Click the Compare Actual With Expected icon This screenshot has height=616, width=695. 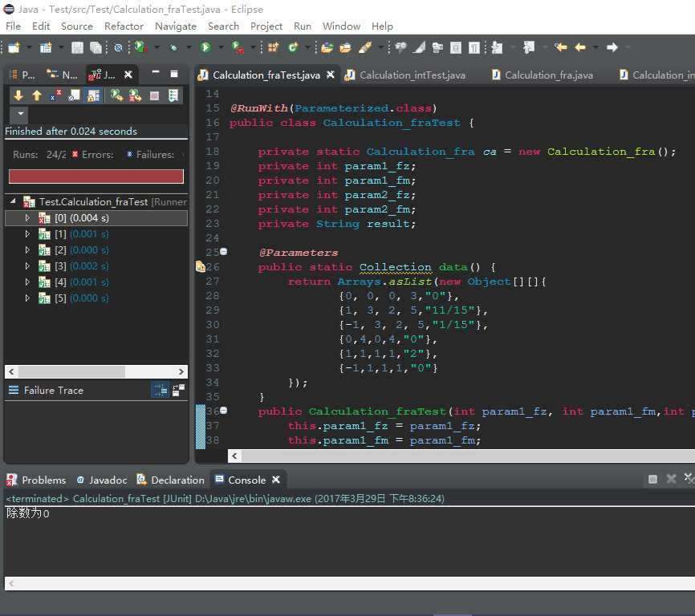pyautogui.click(x=178, y=390)
